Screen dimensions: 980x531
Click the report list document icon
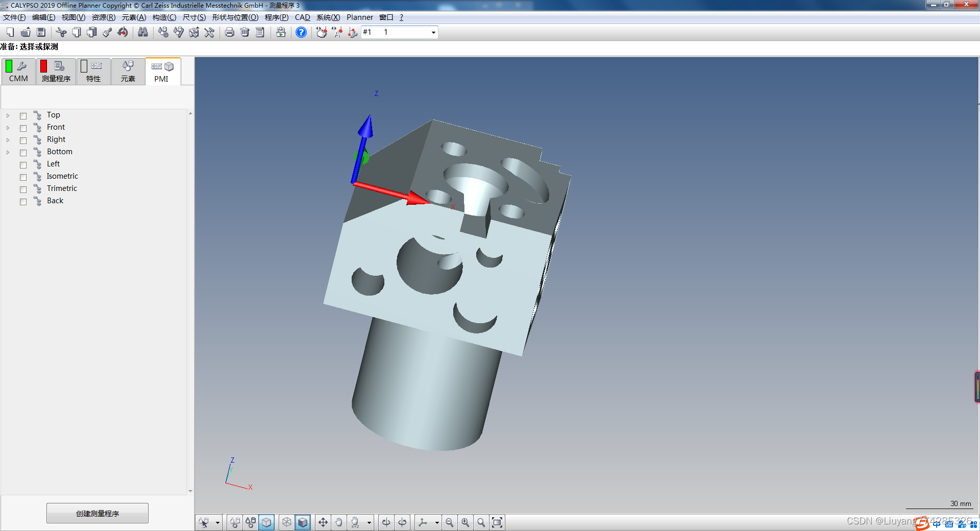(260, 32)
